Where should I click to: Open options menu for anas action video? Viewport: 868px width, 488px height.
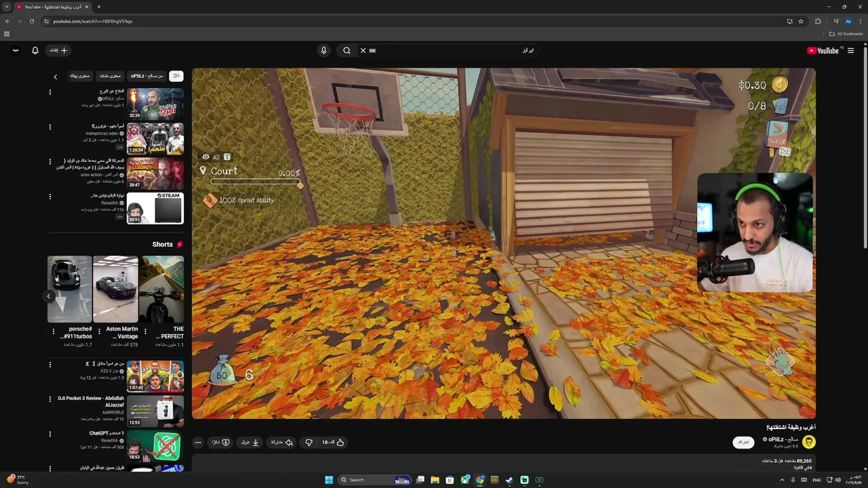50,161
